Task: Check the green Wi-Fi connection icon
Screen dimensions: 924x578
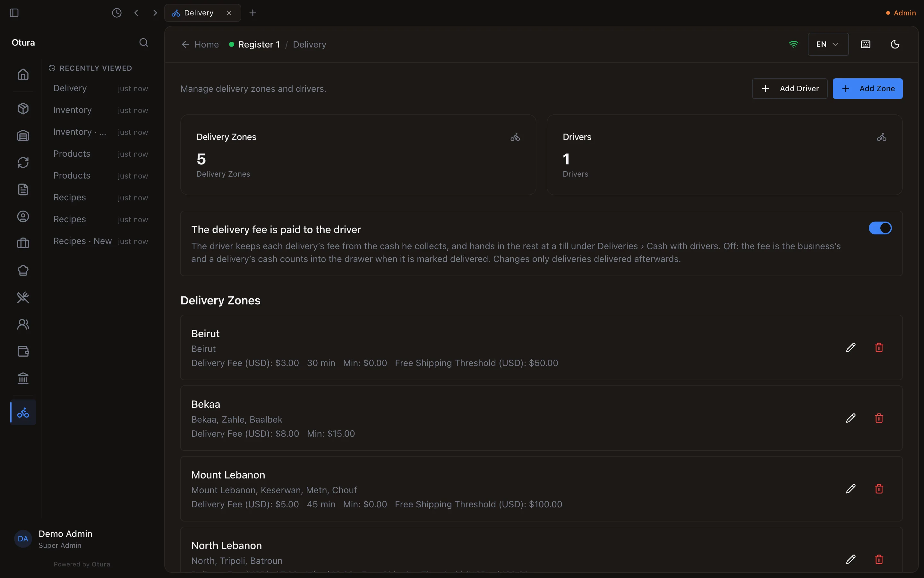Action: (x=793, y=44)
